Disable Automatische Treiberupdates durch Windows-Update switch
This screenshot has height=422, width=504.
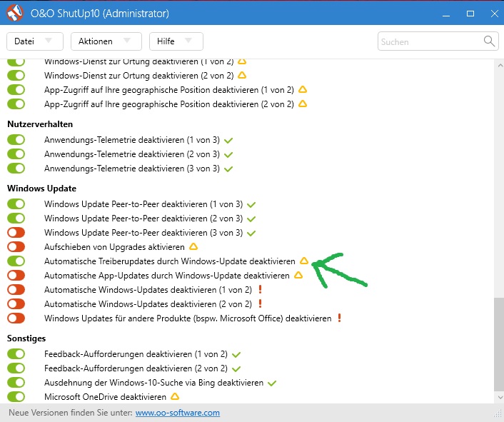click(16, 261)
